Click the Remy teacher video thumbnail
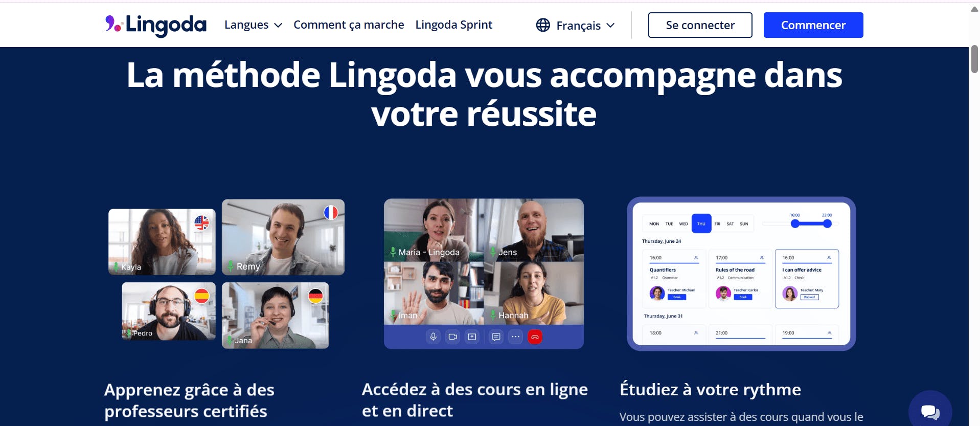The width and height of the screenshot is (980, 426). click(x=283, y=237)
